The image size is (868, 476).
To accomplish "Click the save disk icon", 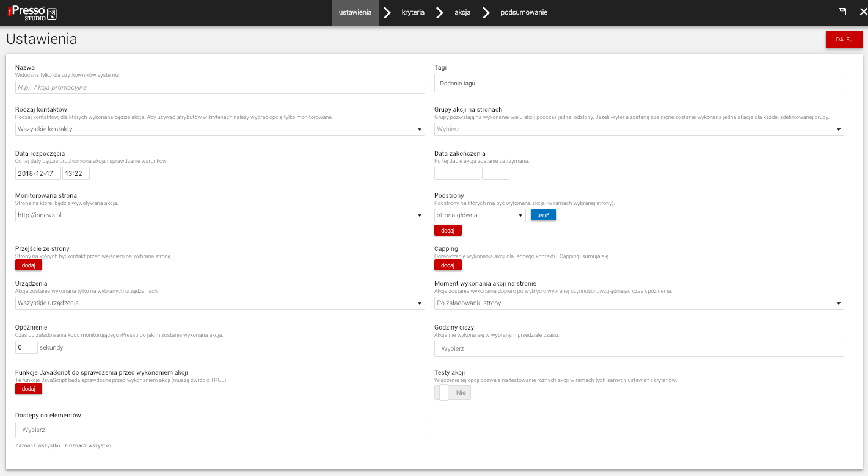I will [842, 12].
